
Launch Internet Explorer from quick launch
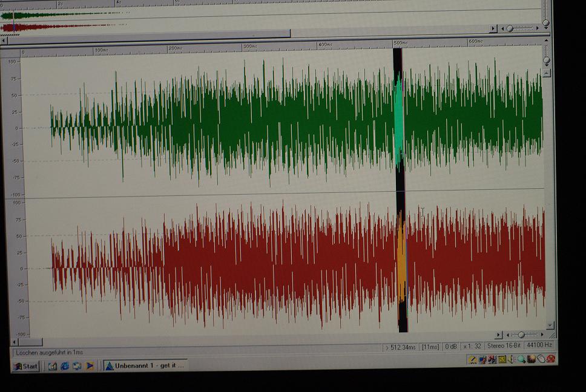click(x=65, y=366)
